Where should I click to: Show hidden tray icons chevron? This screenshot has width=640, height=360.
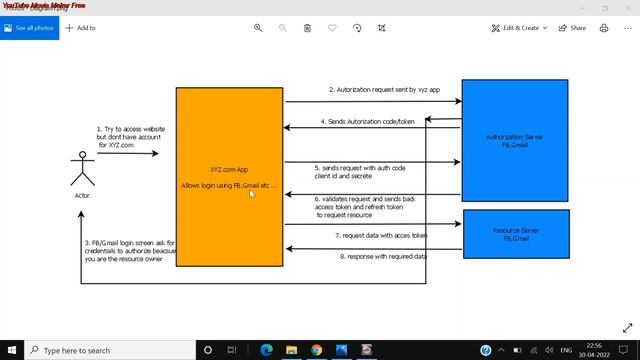point(501,350)
